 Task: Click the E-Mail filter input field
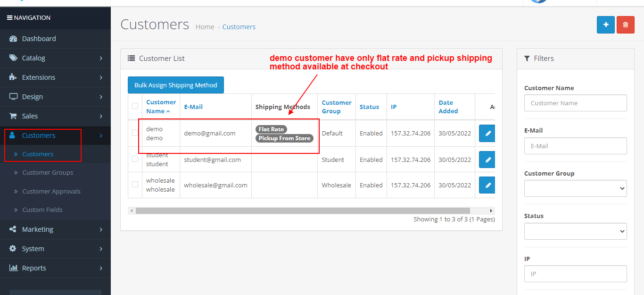click(x=575, y=146)
